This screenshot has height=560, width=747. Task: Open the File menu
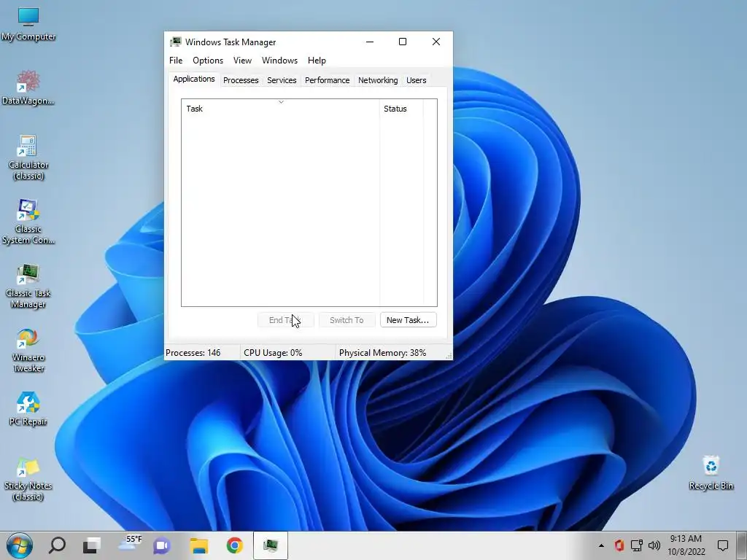[x=176, y=61]
